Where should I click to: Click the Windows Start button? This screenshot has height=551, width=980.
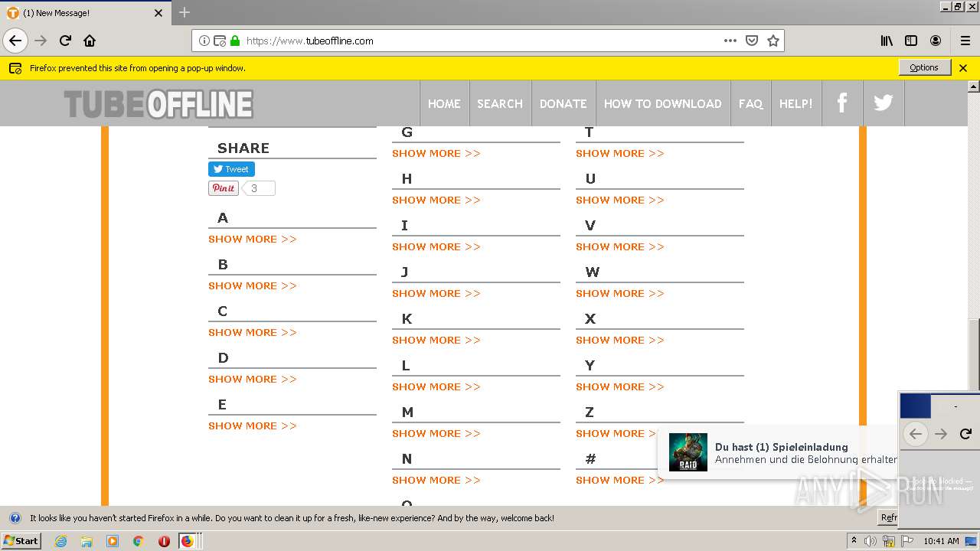coord(21,541)
